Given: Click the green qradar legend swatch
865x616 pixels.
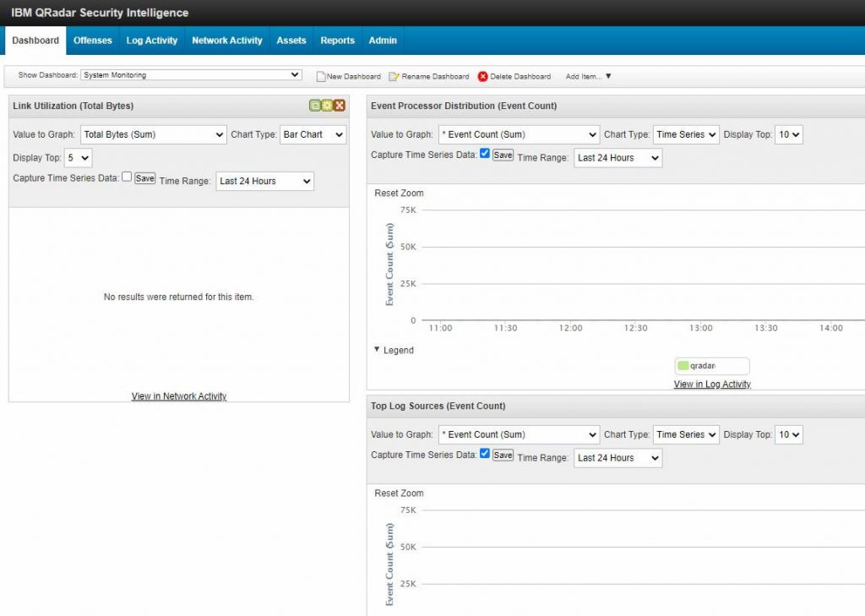Looking at the screenshot, I should coord(683,365).
